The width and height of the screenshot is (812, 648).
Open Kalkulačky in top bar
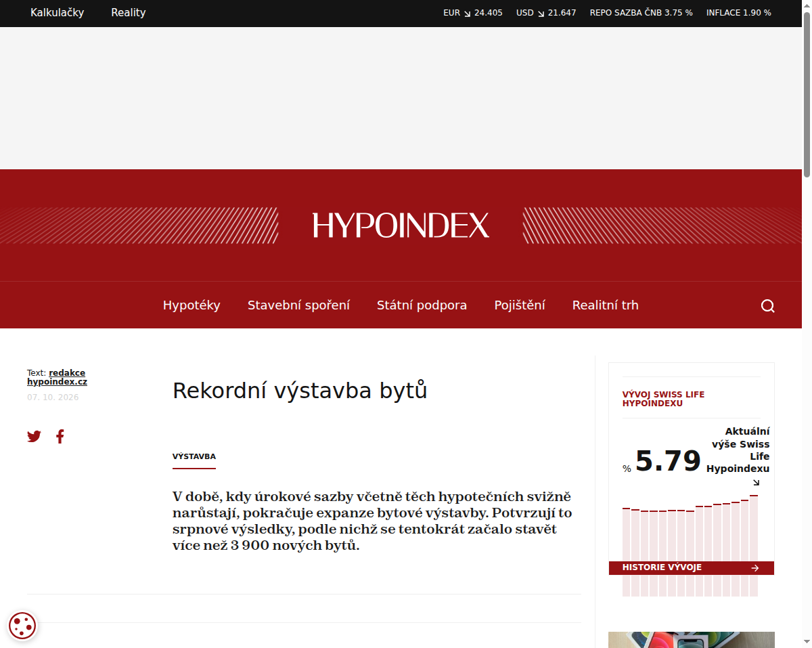[58, 12]
